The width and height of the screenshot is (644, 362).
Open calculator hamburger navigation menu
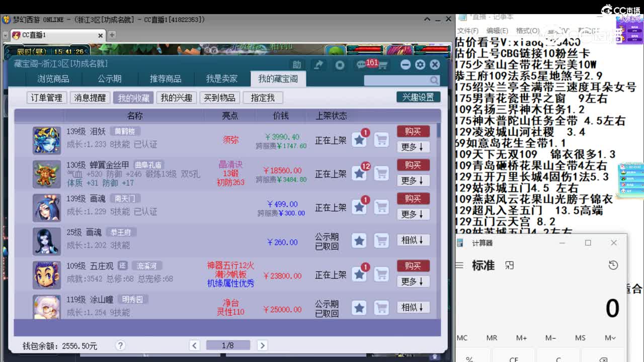(460, 265)
